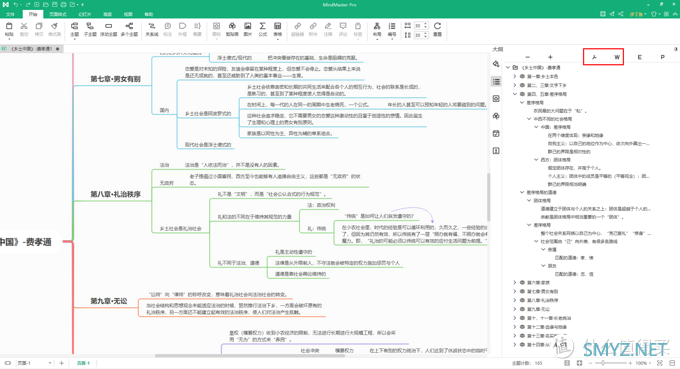Add a new page with plus button
Image resolution: width=680 pixels, height=369 pixels.
point(61,363)
